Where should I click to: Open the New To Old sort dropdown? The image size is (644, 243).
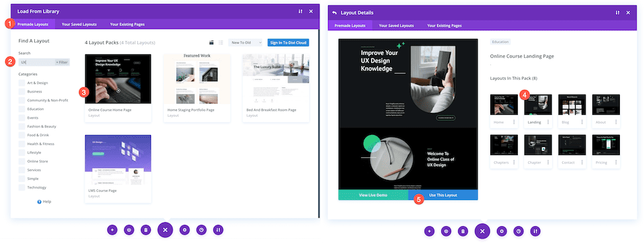tap(246, 42)
